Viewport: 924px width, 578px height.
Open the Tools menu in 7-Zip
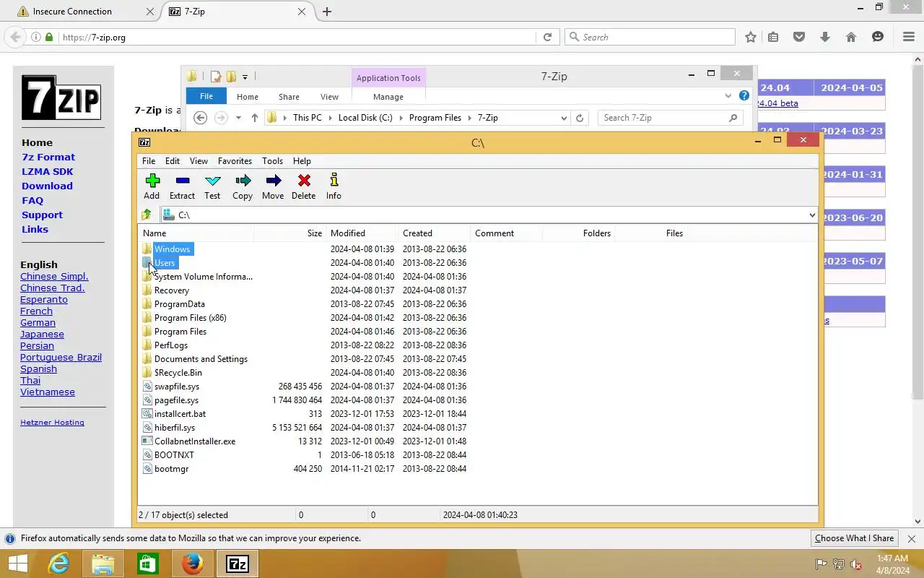[272, 161]
